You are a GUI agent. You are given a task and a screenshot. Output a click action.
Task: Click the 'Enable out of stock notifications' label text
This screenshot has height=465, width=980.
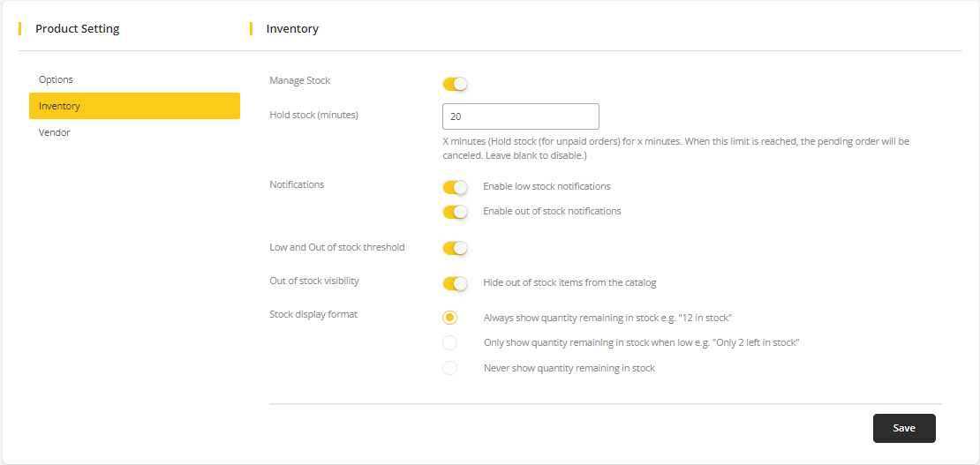(x=552, y=211)
